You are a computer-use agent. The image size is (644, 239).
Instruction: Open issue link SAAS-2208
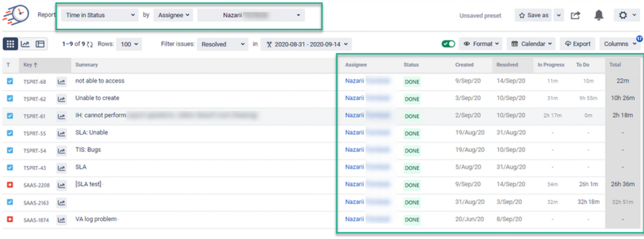[37, 185]
